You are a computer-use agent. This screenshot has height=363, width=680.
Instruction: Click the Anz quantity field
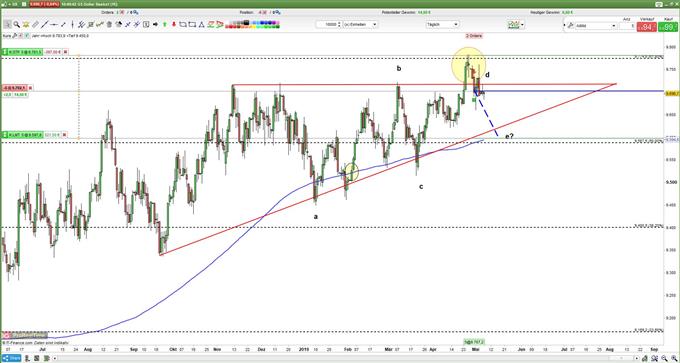coord(627,26)
